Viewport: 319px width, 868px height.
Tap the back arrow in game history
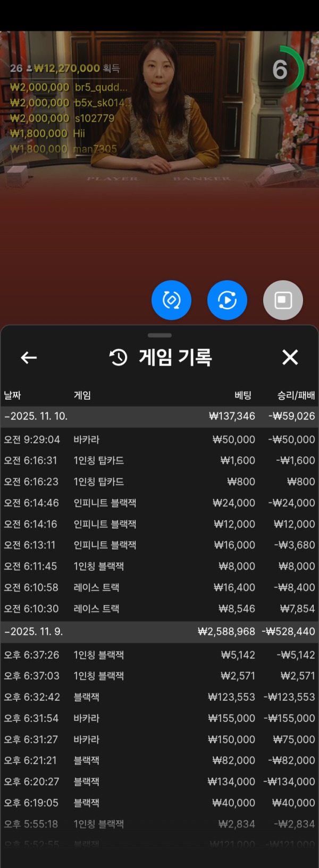(29, 357)
